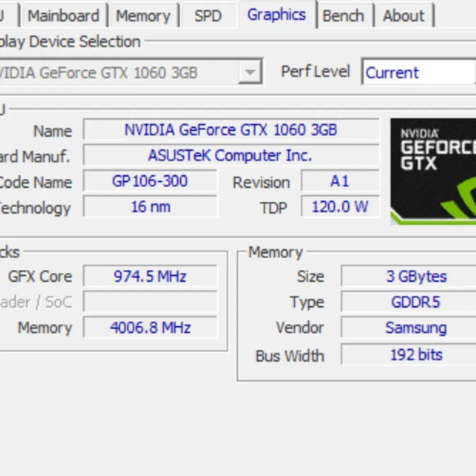Screen dimensions: 476x476
Task: Click the GPU Name field value
Action: click(x=231, y=130)
